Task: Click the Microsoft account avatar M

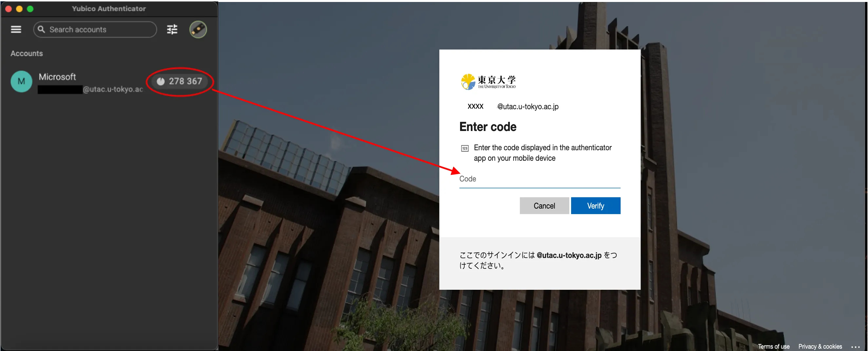Action: (x=21, y=82)
